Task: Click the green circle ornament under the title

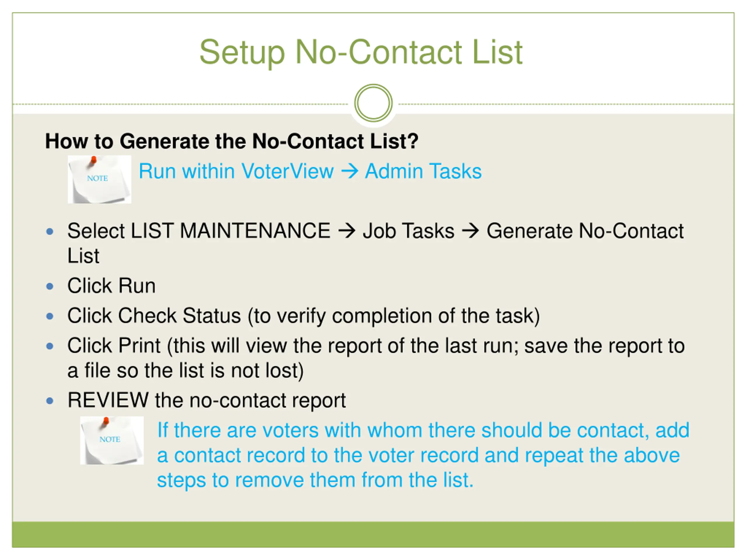Action: 373,103
